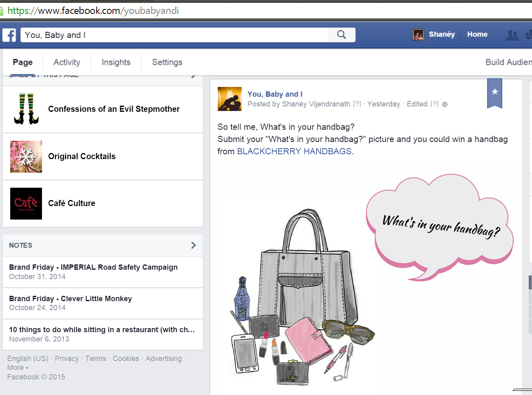This screenshot has height=395, width=532.
Task: Open the Insights tab
Action: point(116,62)
